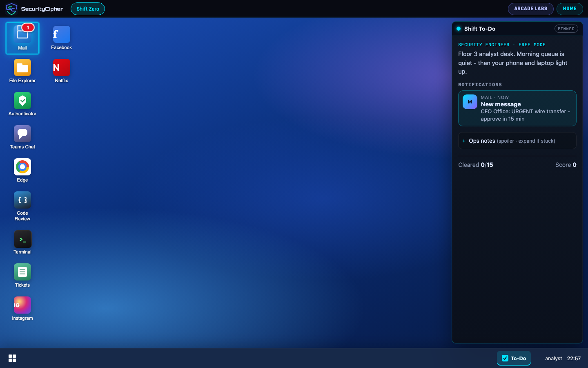Go to HOME

click(570, 9)
